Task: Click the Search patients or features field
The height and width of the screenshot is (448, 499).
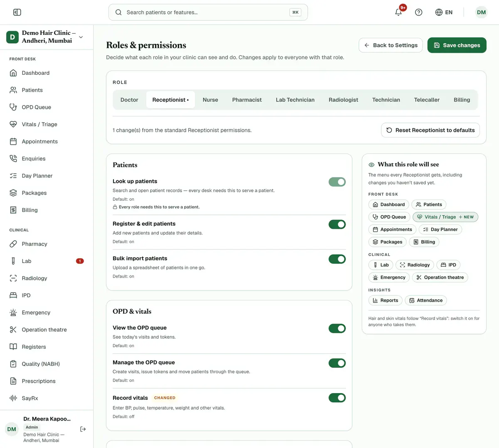Action: pyautogui.click(x=208, y=12)
